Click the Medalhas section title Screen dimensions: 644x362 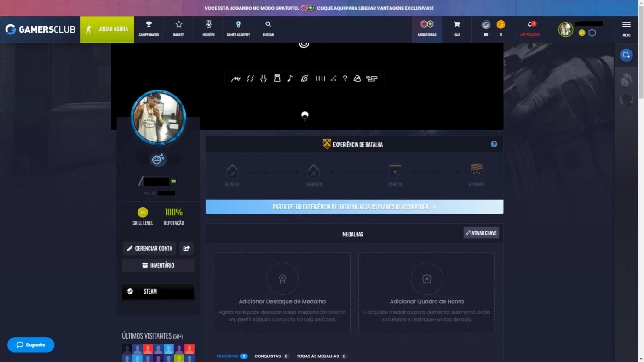(353, 234)
